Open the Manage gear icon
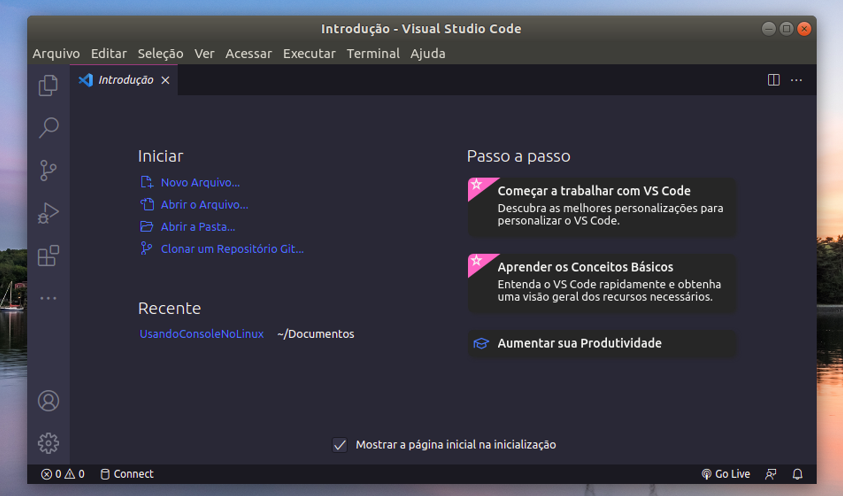The width and height of the screenshot is (843, 496). click(x=48, y=443)
